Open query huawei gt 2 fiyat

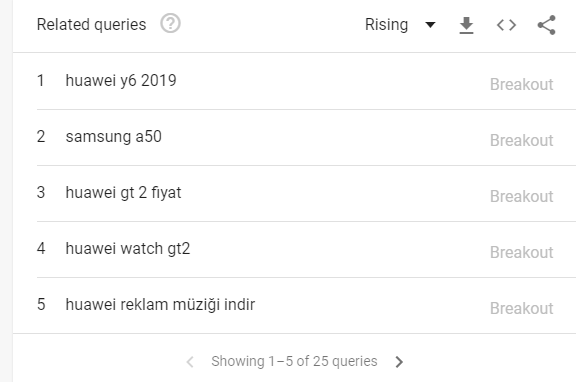123,192
